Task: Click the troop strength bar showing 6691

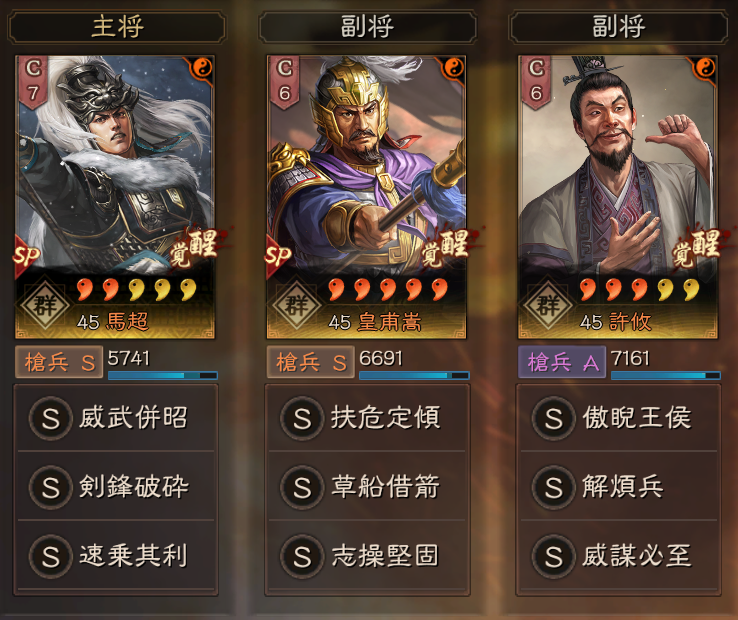Action: [x=414, y=375]
